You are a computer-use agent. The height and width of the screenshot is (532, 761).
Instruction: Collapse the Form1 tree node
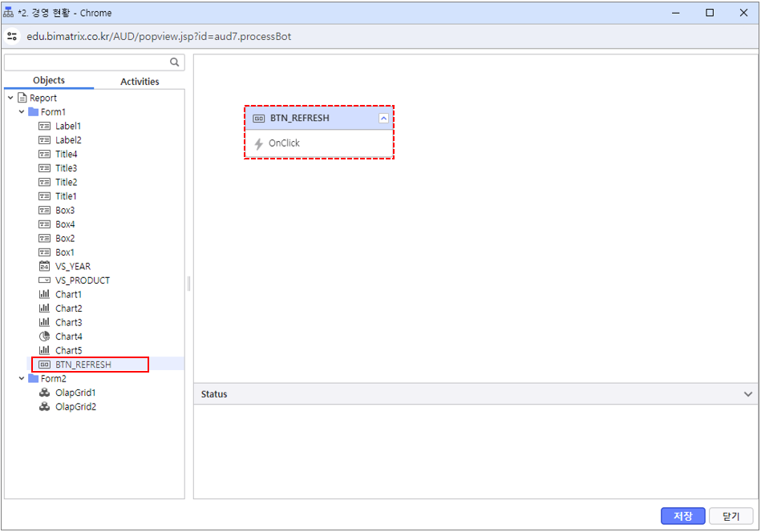click(x=22, y=112)
